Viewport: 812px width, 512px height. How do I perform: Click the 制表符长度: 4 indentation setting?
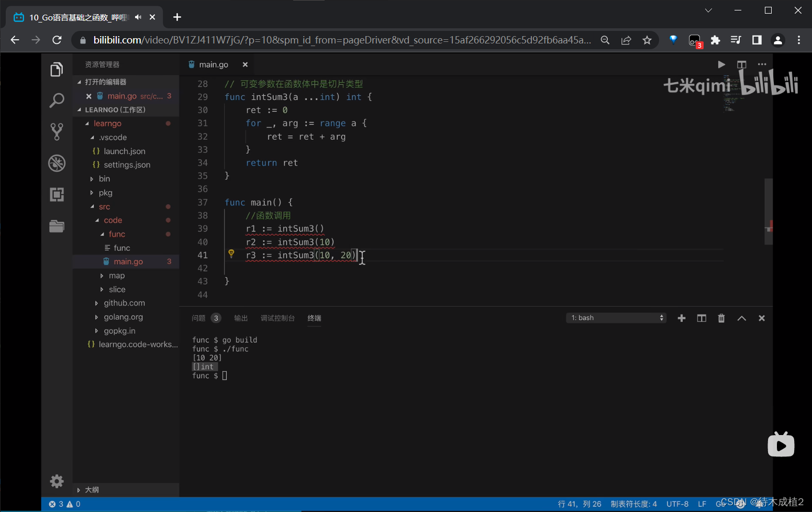tap(633, 504)
